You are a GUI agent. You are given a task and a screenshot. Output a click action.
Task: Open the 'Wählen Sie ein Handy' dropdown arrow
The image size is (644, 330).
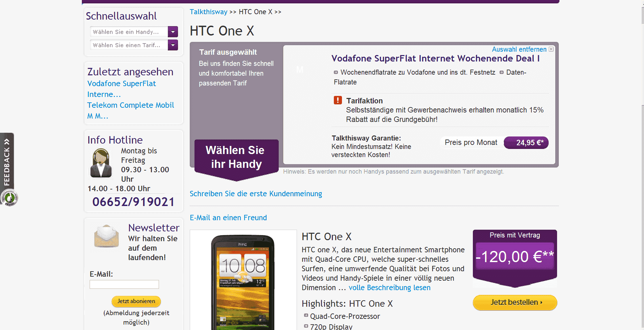(x=173, y=32)
